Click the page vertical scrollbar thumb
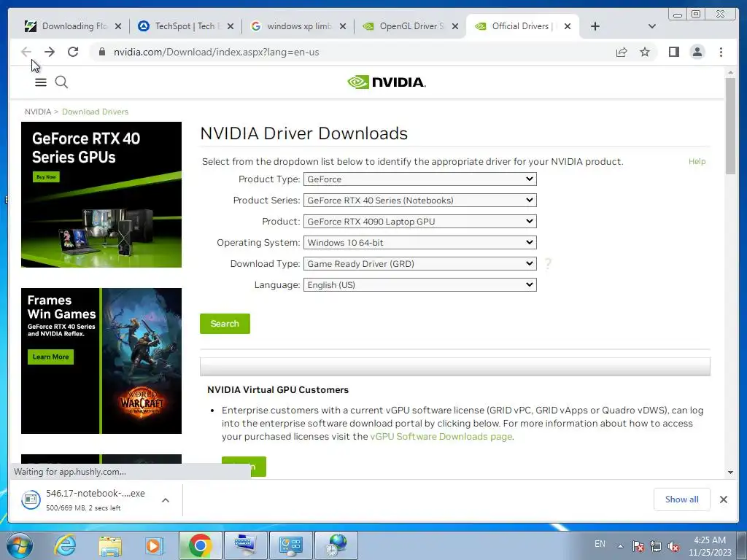Image resolution: width=747 pixels, height=560 pixels. [729, 125]
